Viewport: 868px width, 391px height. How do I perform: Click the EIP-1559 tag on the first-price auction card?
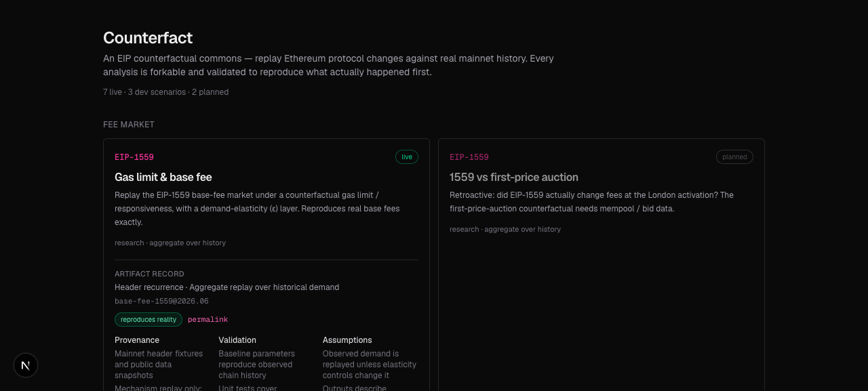point(469,157)
